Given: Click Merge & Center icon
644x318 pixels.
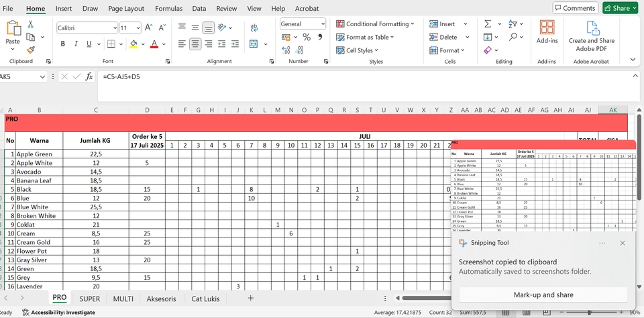Looking at the screenshot, I should tap(254, 44).
